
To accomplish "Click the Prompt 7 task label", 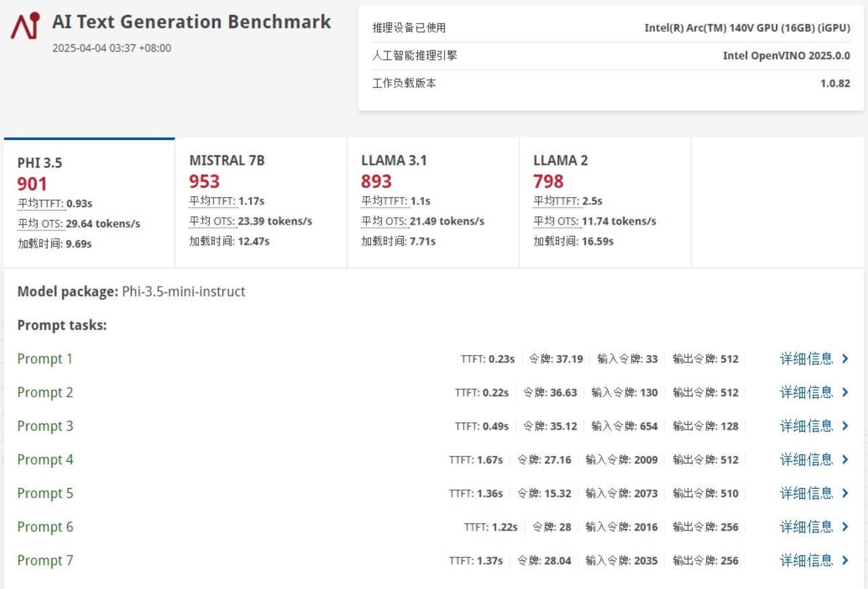I will [45, 561].
